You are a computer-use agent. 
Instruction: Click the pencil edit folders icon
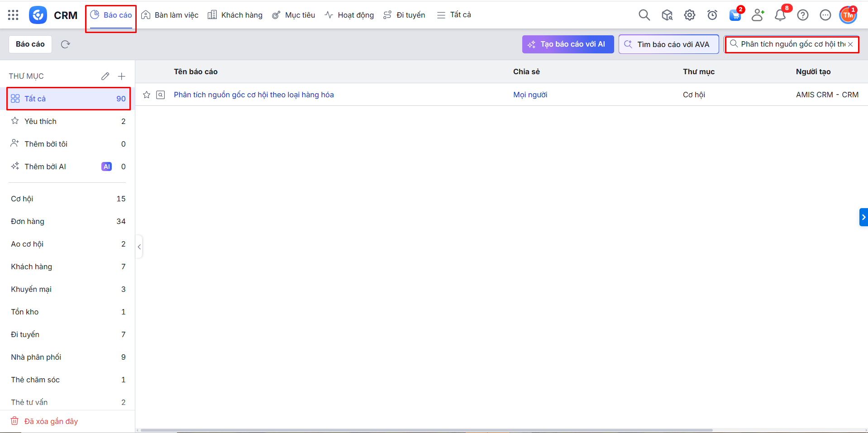click(105, 76)
